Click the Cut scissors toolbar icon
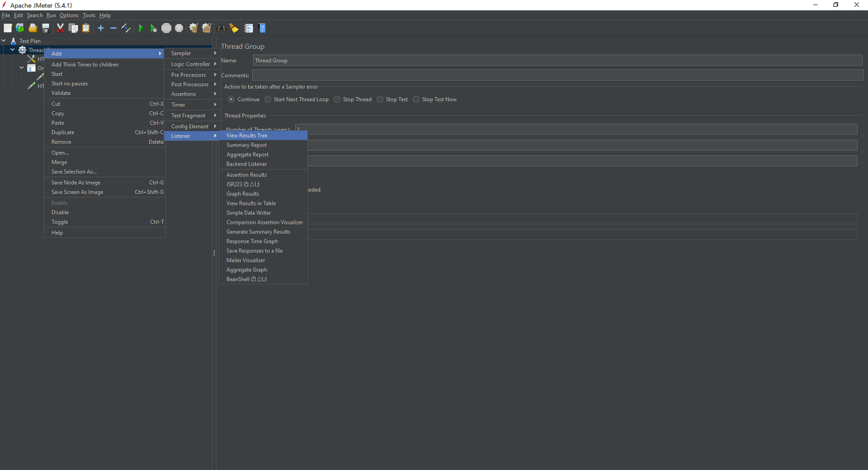The image size is (868, 470). [60, 28]
